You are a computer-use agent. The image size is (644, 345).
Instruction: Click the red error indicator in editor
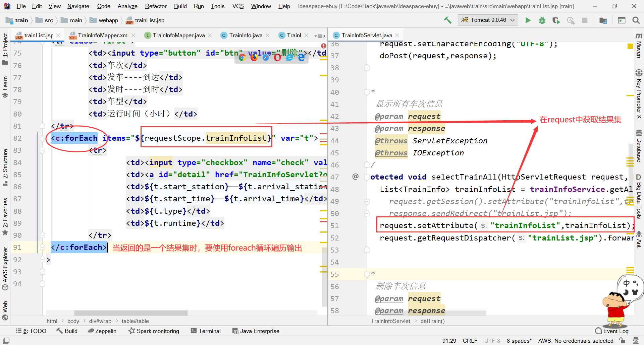pyautogui.click(x=323, y=46)
